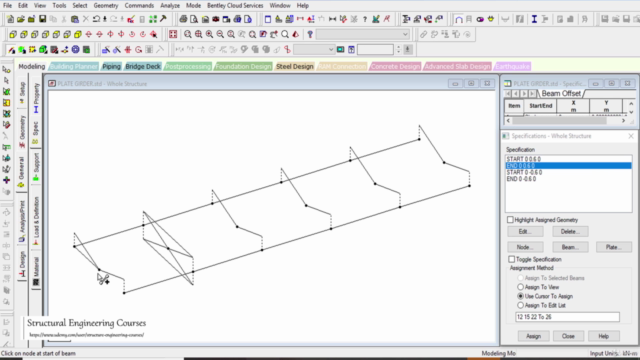Open the wide combo box in the second toolbar row
The height and width of the screenshot is (360, 640).
362,34
